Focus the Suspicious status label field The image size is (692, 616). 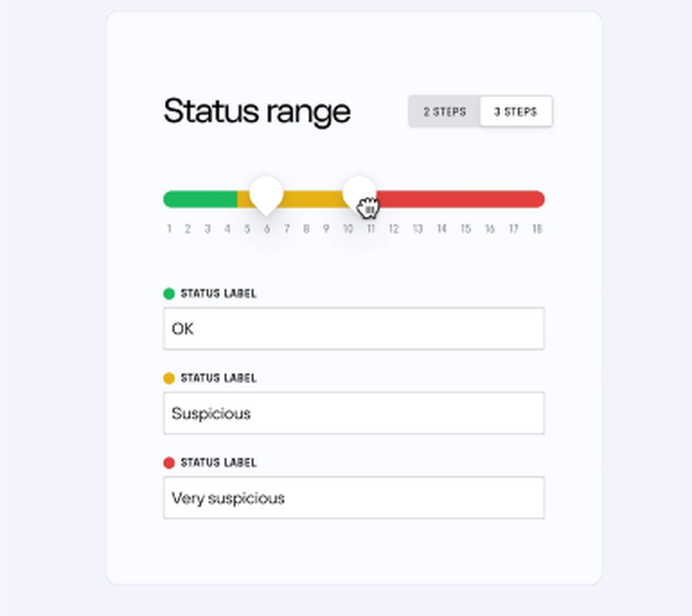point(354,413)
